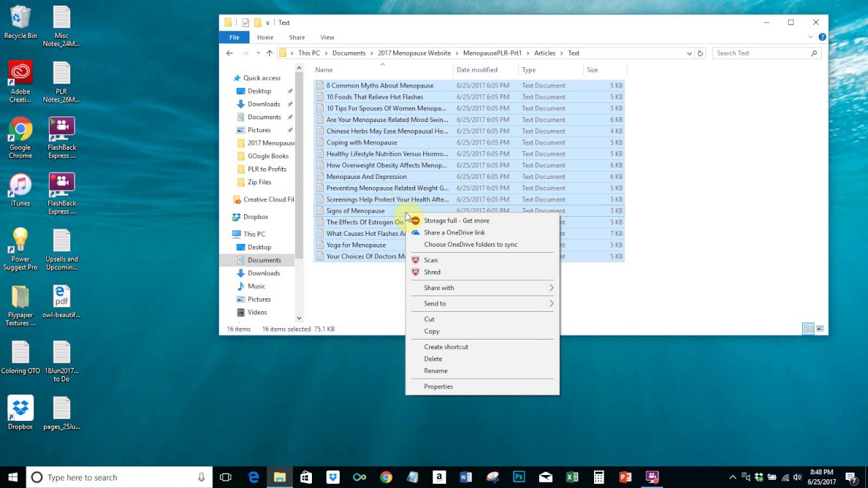Click the navigation pane scroll down arrow
Image resolution: width=868 pixels, height=488 pixels.
[299, 318]
